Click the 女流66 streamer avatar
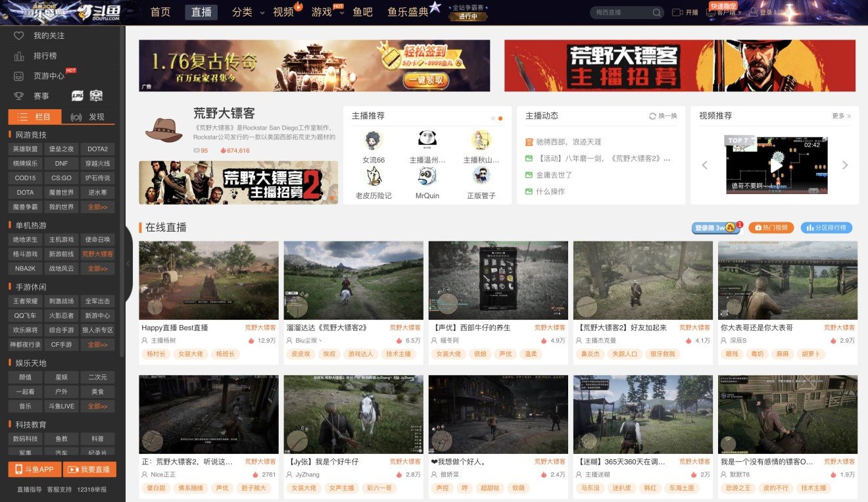This screenshot has height=502, width=868. tap(374, 140)
